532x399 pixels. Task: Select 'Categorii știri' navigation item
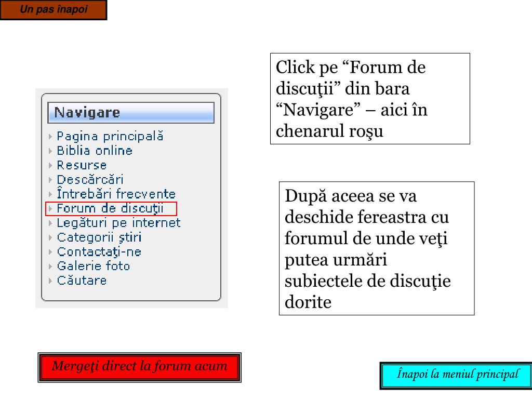tap(99, 237)
